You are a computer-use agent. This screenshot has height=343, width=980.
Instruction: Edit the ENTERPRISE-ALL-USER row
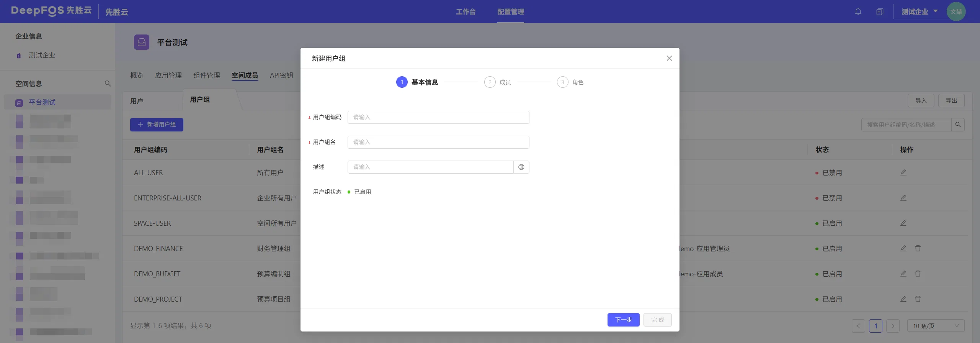pos(903,198)
